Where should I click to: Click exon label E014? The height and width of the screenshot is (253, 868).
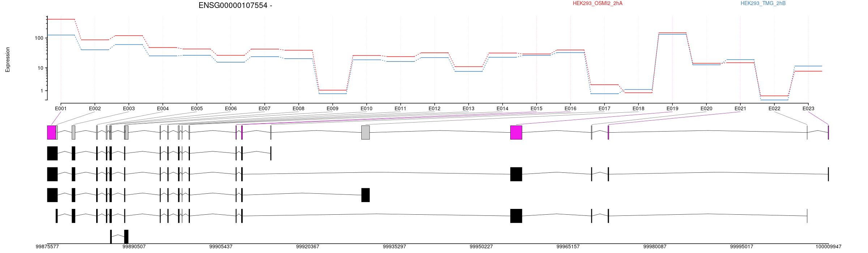tap(502, 108)
